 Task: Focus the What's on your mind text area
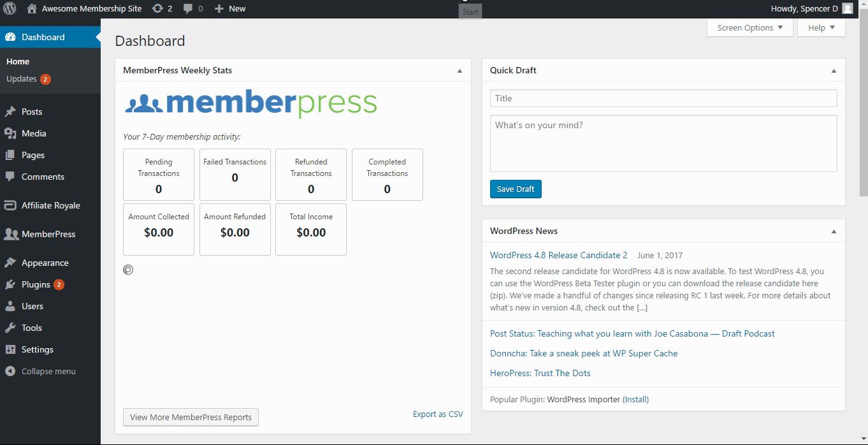[x=663, y=143]
